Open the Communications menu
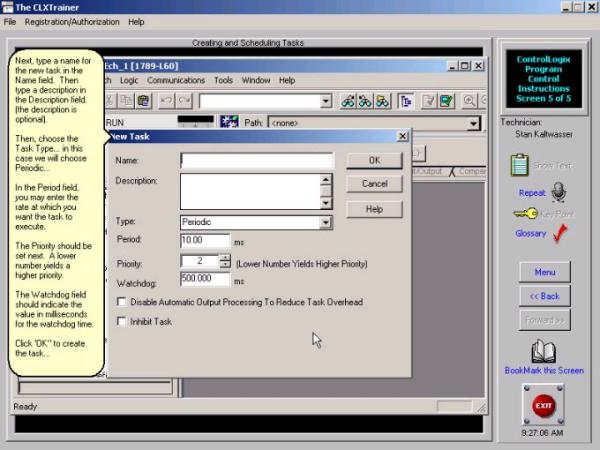The height and width of the screenshot is (450, 600). [x=176, y=80]
